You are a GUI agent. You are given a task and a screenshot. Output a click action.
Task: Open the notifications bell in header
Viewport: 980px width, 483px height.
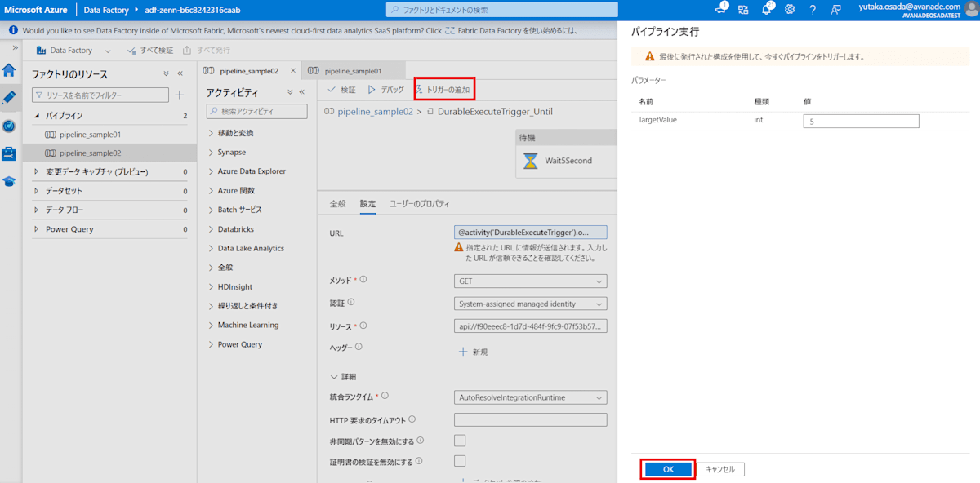click(768, 9)
